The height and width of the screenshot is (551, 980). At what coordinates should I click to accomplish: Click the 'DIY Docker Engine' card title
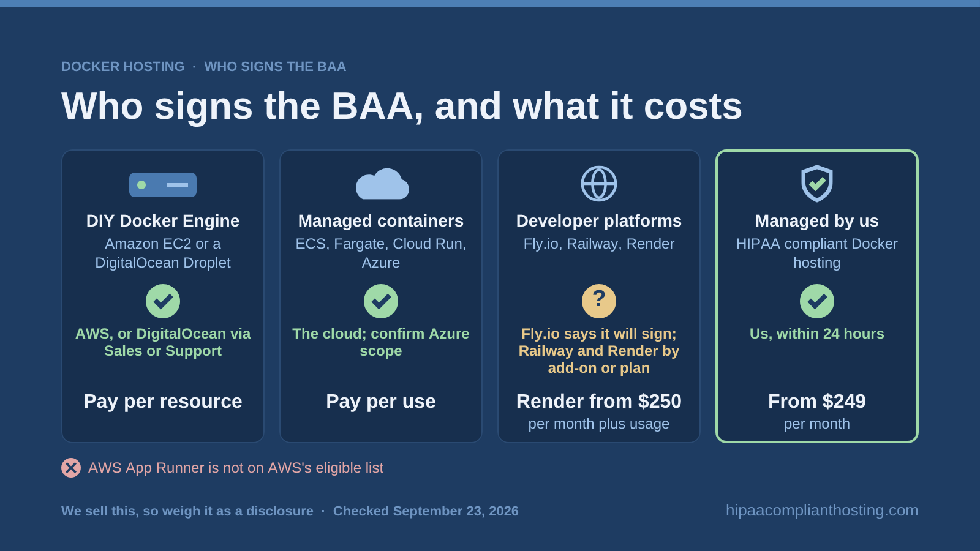(163, 221)
